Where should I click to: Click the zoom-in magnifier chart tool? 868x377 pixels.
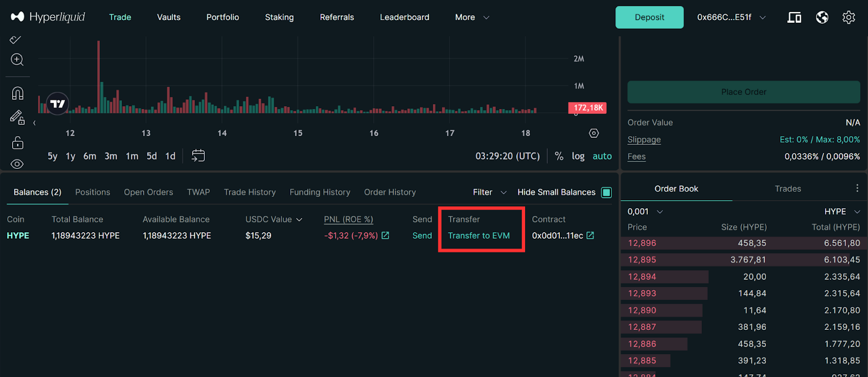click(17, 60)
